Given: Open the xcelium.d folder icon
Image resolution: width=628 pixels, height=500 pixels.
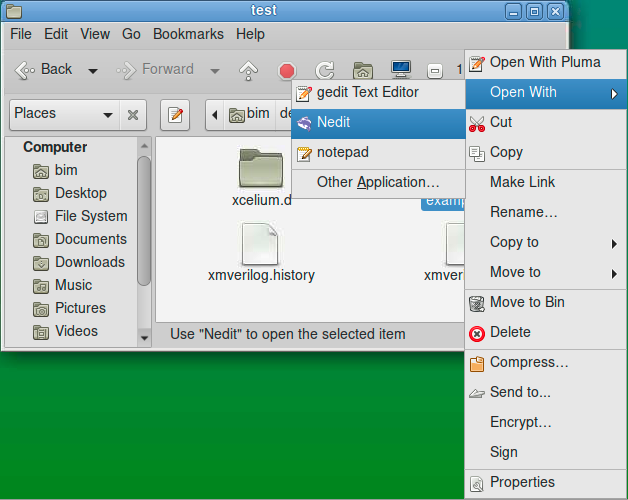Looking at the screenshot, I should [x=261, y=168].
